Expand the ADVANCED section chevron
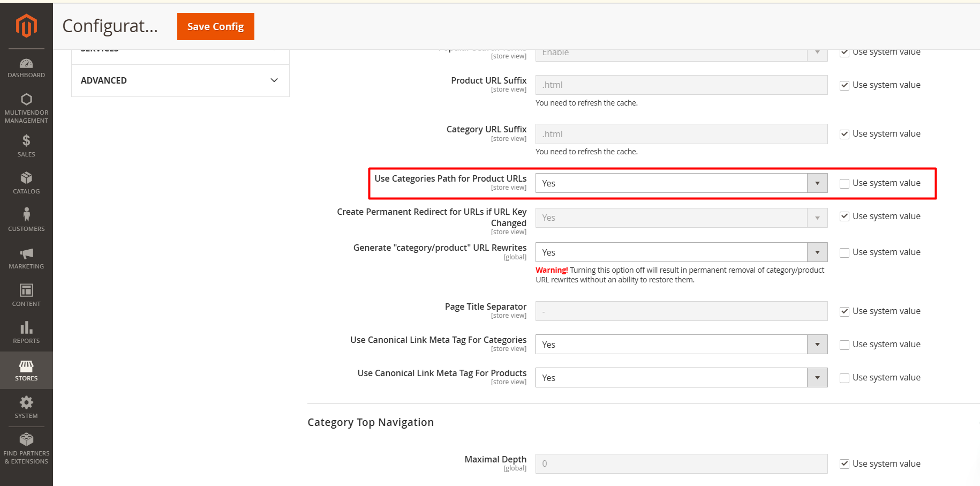The width and height of the screenshot is (980, 486). (x=274, y=80)
